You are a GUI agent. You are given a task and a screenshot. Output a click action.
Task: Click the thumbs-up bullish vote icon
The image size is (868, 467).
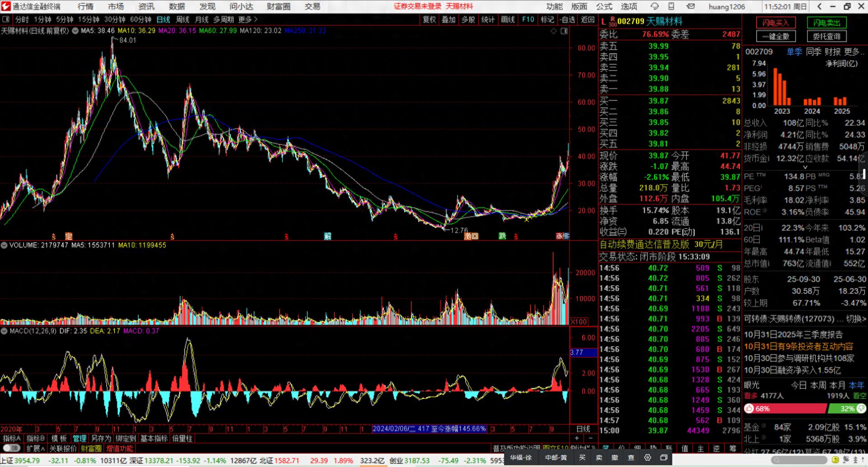(750, 409)
